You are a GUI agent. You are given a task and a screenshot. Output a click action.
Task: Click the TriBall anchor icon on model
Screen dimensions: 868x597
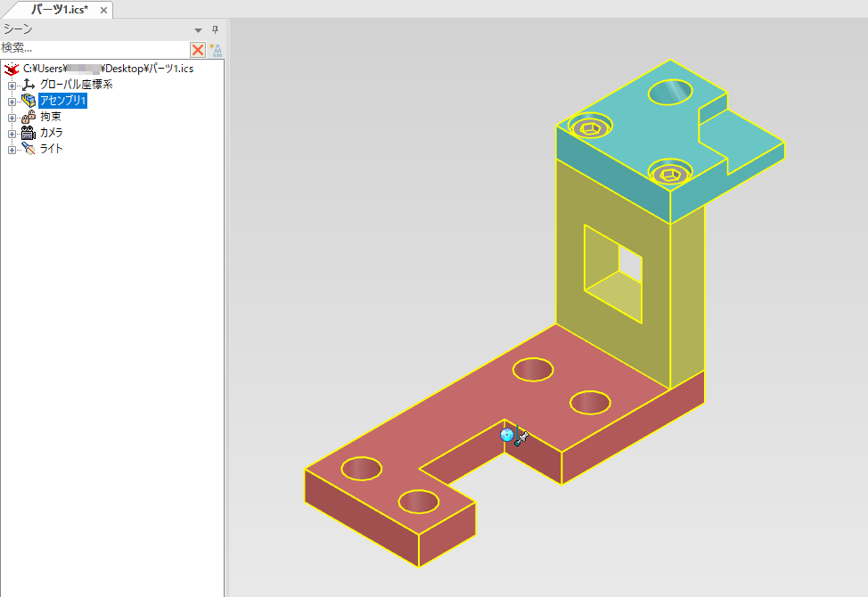514,436
